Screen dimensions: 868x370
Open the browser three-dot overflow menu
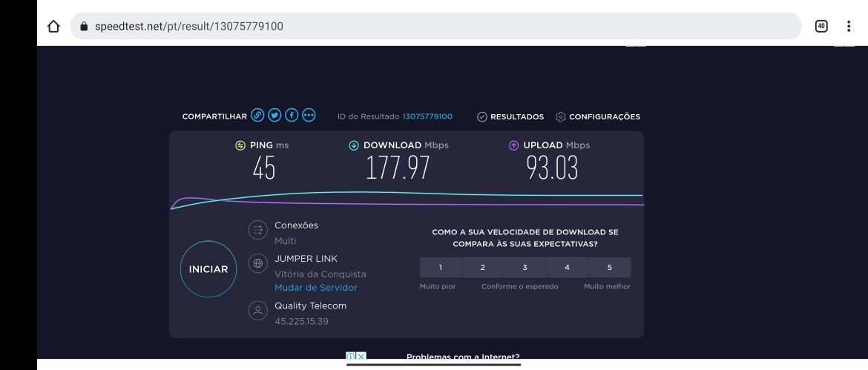[x=849, y=27]
